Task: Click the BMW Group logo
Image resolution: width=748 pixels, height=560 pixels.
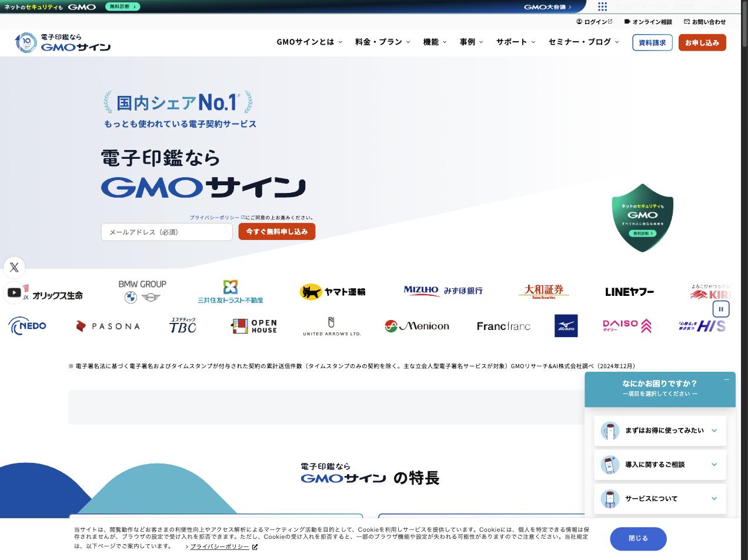Action: click(x=142, y=291)
